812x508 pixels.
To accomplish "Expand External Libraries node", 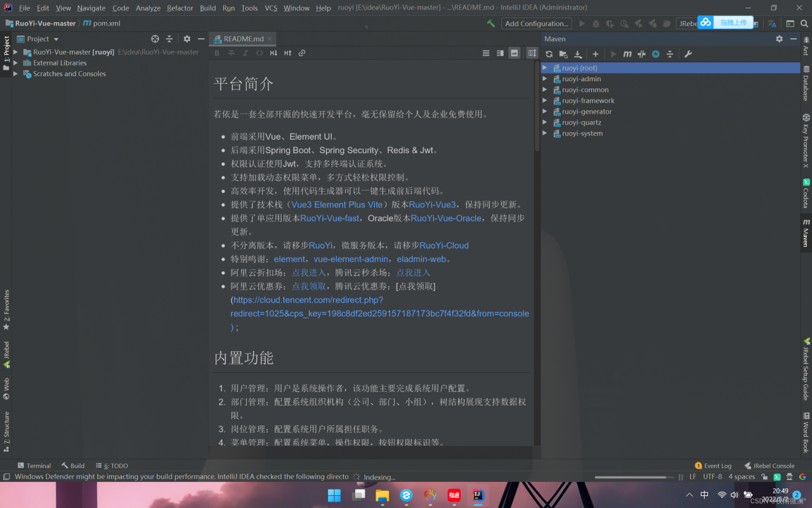I will pos(16,63).
